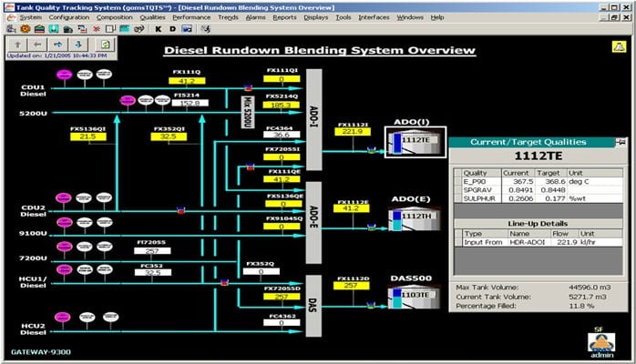Viewport: 636px width, 364px height.
Task: Click the DAS header block
Action: point(313,306)
